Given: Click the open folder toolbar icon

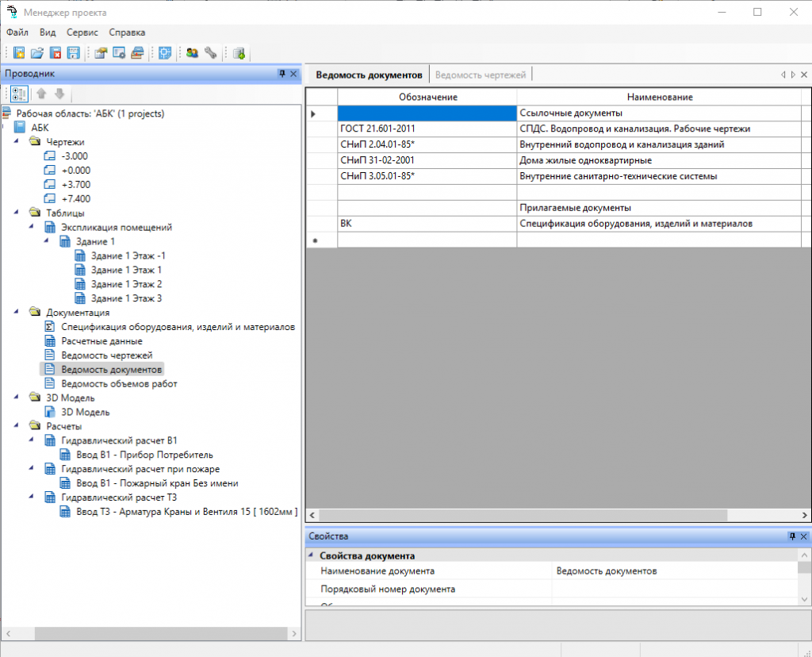Looking at the screenshot, I should coord(36,53).
